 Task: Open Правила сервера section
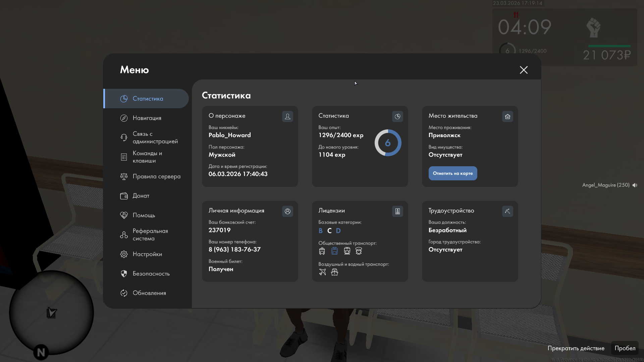click(156, 176)
